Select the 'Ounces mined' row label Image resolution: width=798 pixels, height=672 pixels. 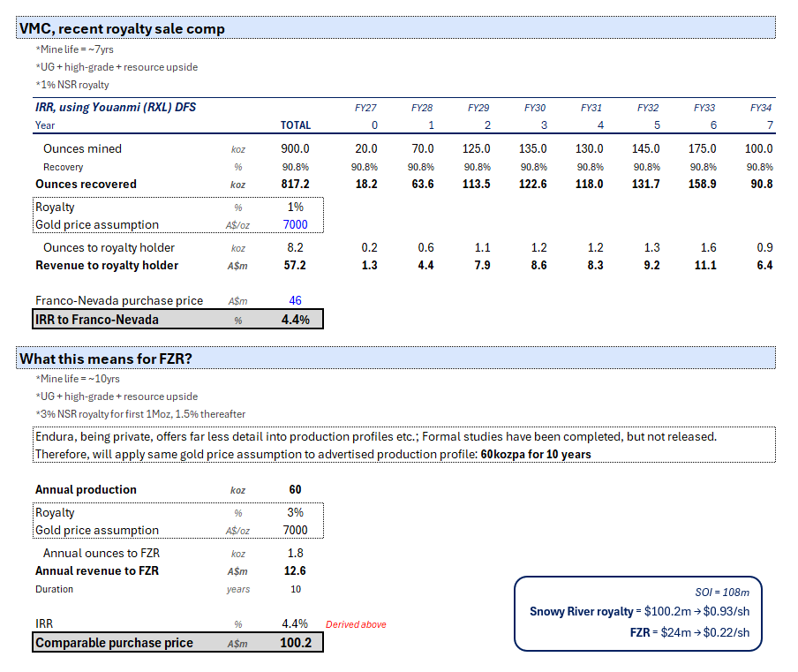point(82,148)
